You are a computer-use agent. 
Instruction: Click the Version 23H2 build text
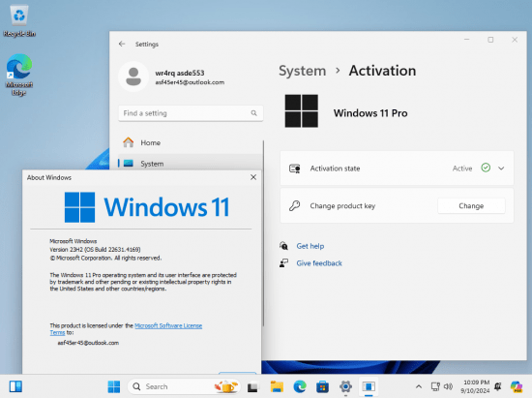pyautogui.click(x=95, y=250)
